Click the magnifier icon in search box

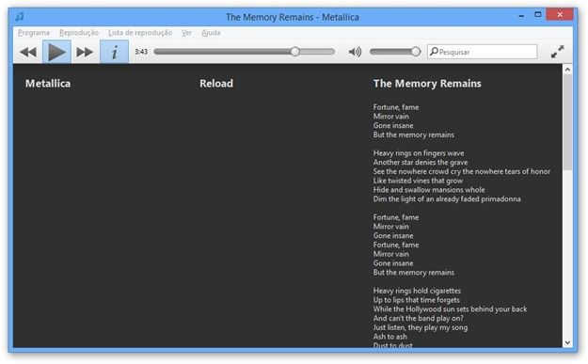pyautogui.click(x=434, y=52)
